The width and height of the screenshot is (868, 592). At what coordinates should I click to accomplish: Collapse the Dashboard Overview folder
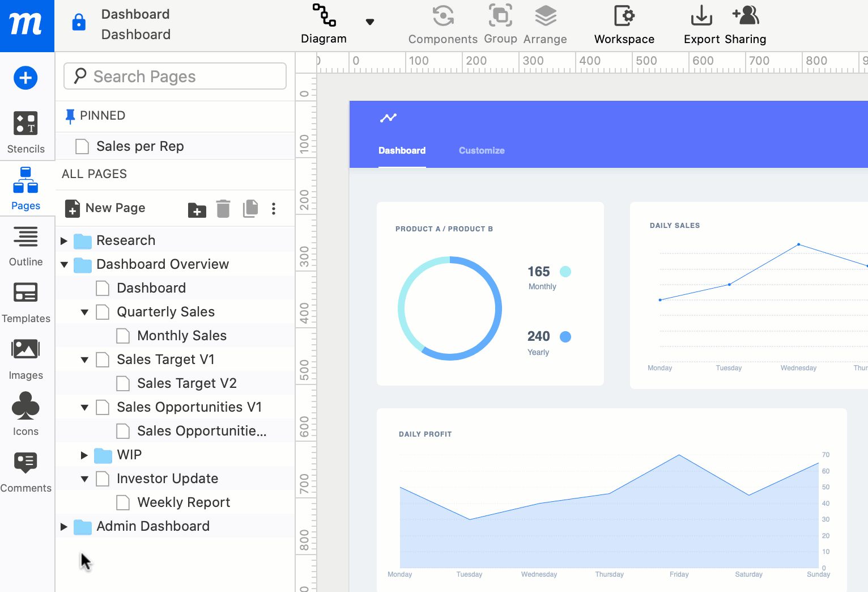pyautogui.click(x=64, y=265)
